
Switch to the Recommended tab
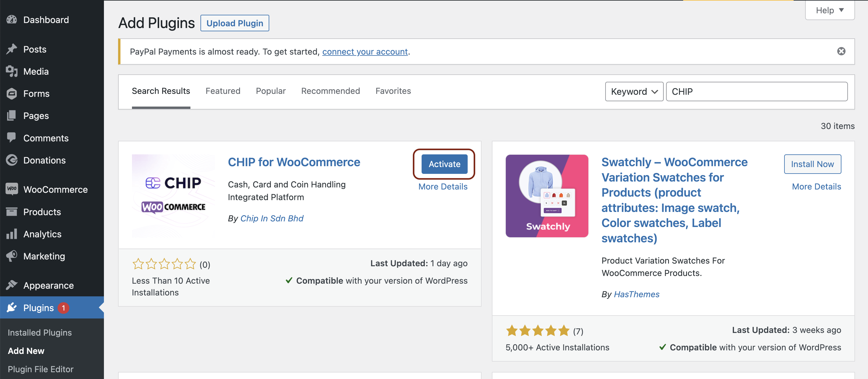click(331, 91)
